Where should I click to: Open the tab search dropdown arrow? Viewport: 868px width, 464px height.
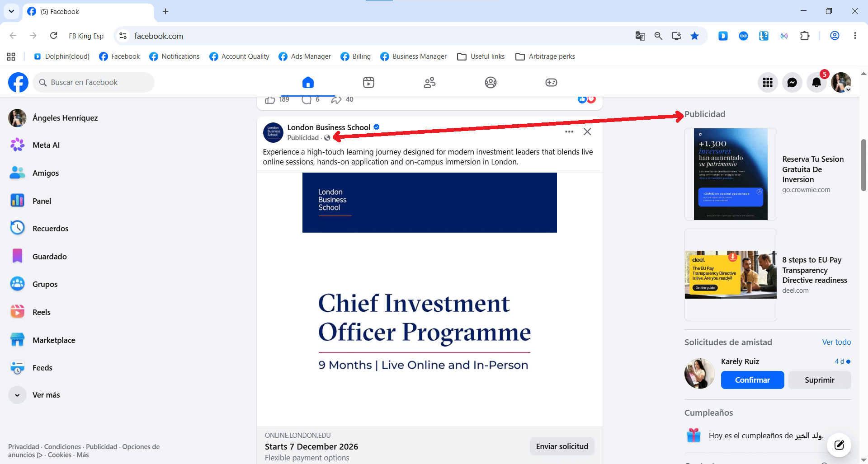tap(11, 11)
